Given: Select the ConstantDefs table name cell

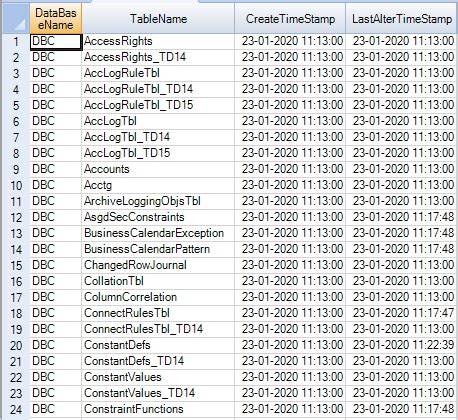Looking at the screenshot, I should tap(158, 345).
